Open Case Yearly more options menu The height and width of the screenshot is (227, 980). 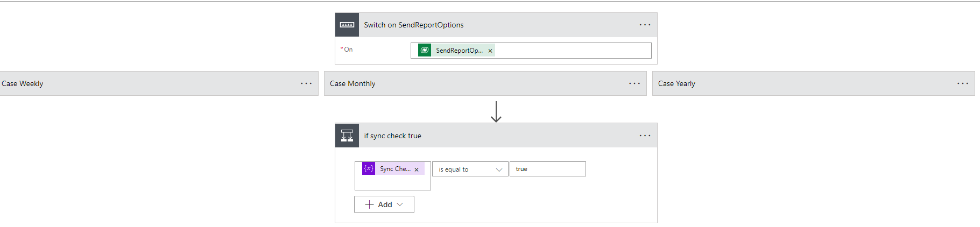click(x=963, y=83)
